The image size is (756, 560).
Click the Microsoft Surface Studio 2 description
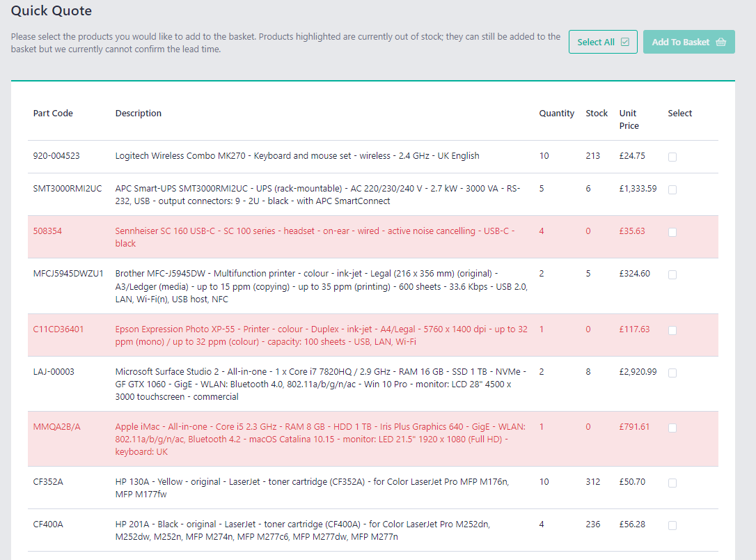coord(321,384)
